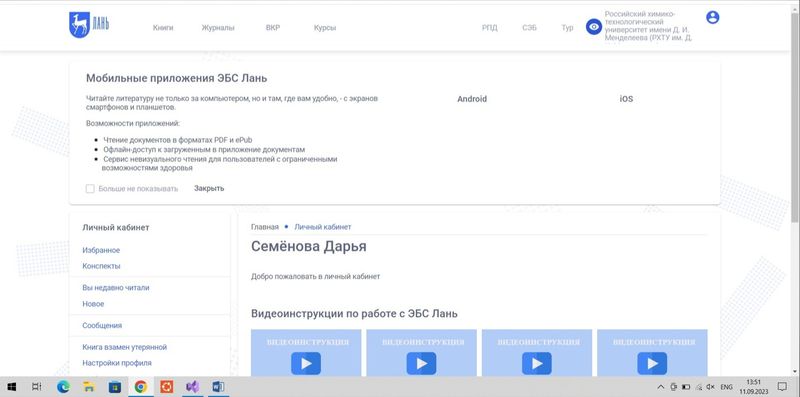Click the Личный кабинет sidebar heading
This screenshot has width=800, height=397.
(116, 228)
